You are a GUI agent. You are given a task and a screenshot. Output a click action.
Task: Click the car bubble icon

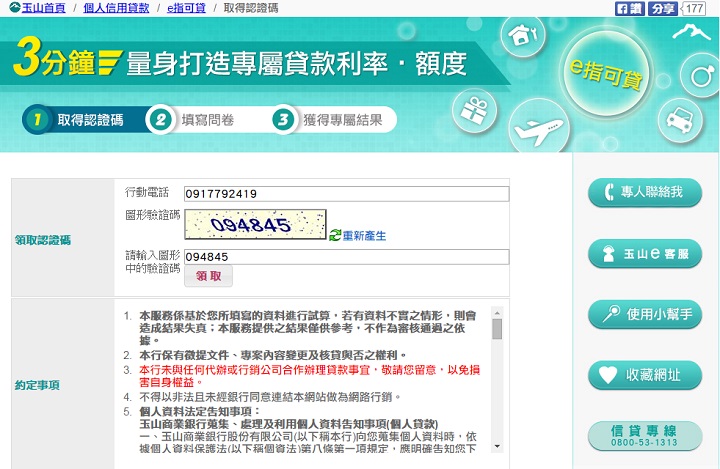680,120
